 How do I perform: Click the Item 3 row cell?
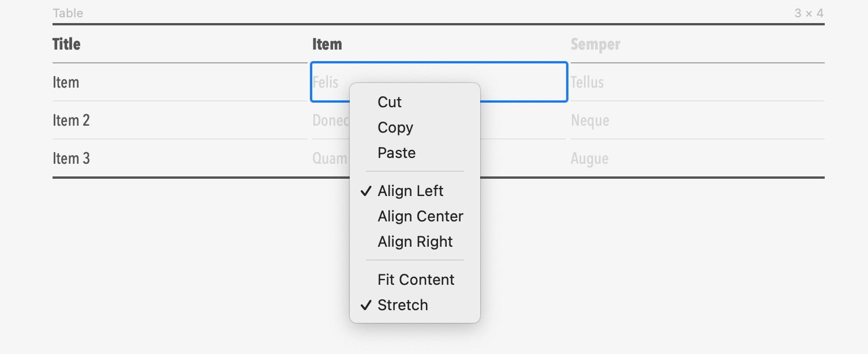tap(71, 159)
